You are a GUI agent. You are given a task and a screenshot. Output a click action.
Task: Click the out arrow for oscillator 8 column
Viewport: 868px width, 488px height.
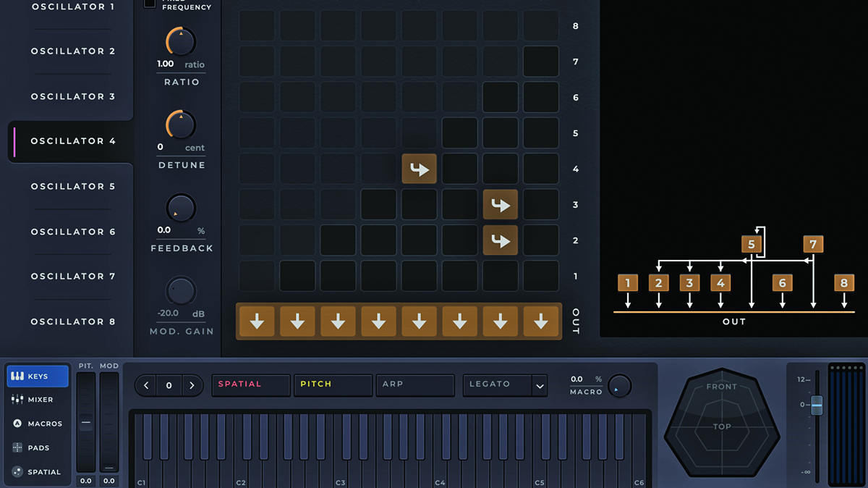(540, 322)
